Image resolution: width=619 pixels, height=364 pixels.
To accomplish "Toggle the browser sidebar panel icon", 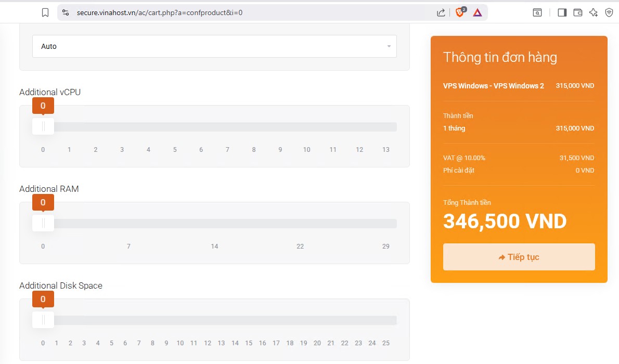I will (x=562, y=13).
